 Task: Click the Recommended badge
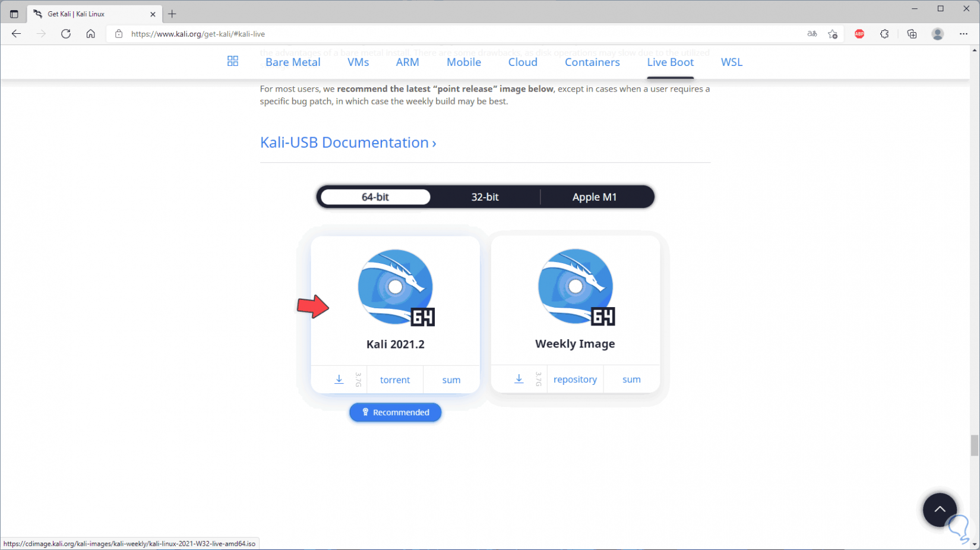pos(396,412)
